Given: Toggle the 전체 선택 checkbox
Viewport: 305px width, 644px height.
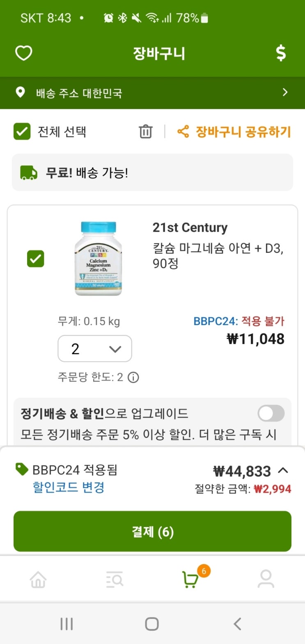Looking at the screenshot, I should click(22, 132).
